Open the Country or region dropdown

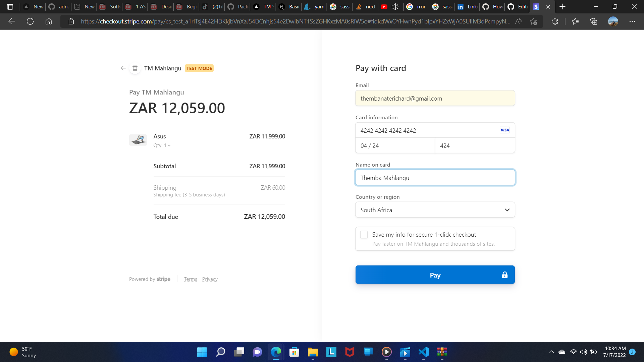[x=435, y=209]
